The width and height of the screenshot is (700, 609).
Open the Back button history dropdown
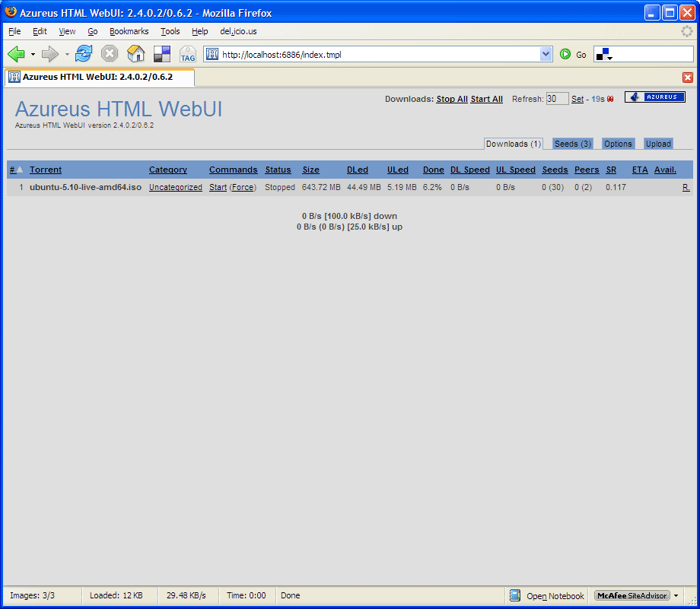pyautogui.click(x=33, y=55)
